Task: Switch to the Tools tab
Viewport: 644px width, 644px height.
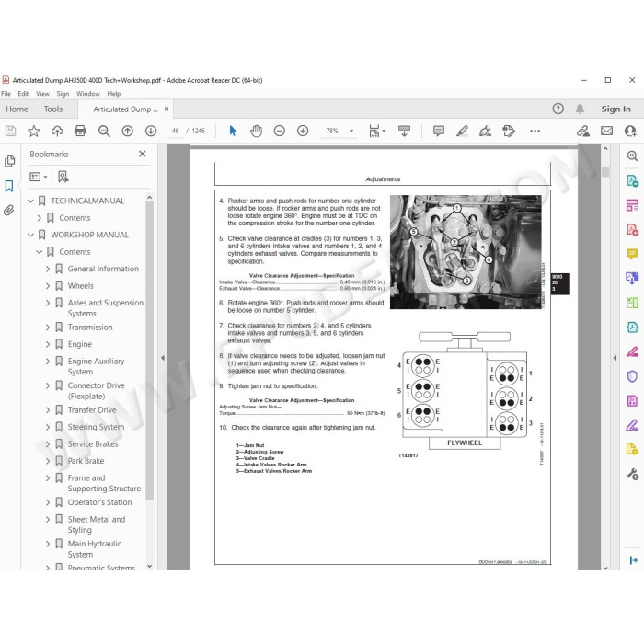Action: pyautogui.click(x=53, y=109)
